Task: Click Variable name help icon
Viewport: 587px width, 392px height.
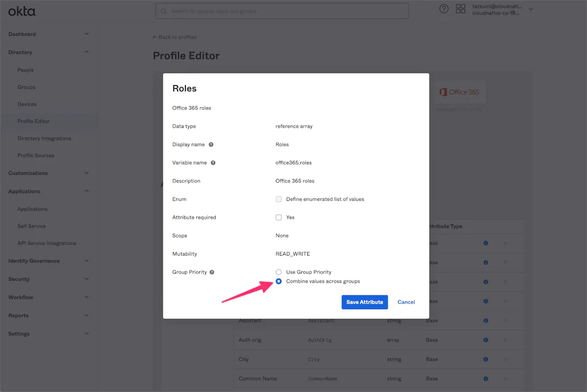Action: click(x=213, y=163)
